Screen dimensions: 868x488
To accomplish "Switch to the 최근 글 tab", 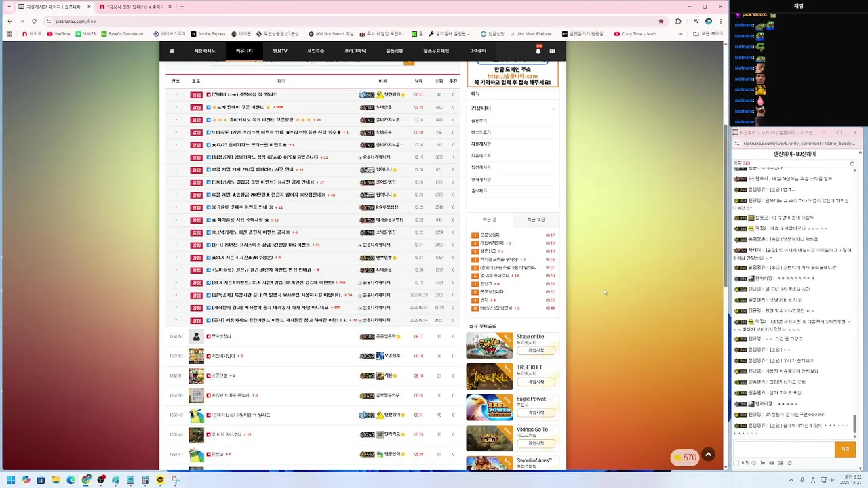I will click(489, 220).
